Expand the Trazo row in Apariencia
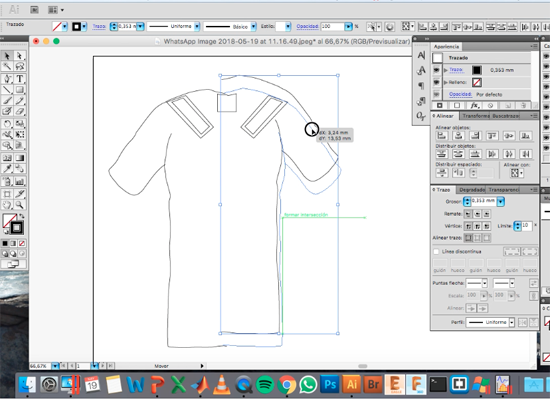This screenshot has height=399, width=550. click(x=445, y=70)
